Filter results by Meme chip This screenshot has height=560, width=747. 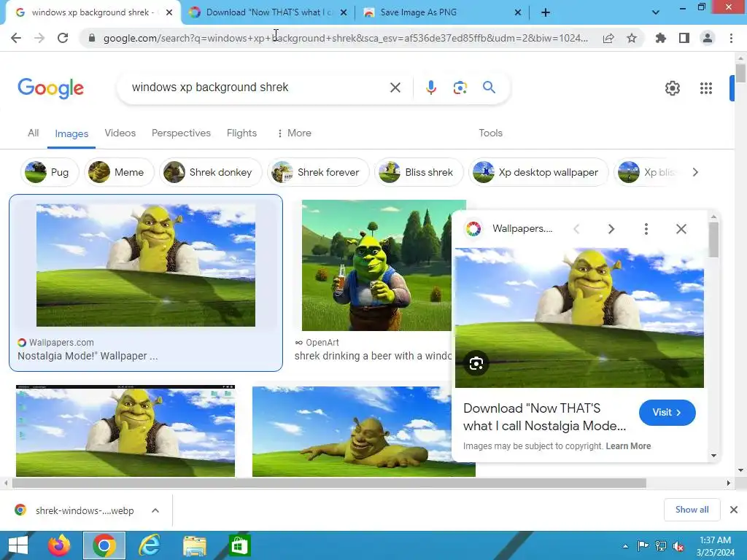tap(119, 172)
